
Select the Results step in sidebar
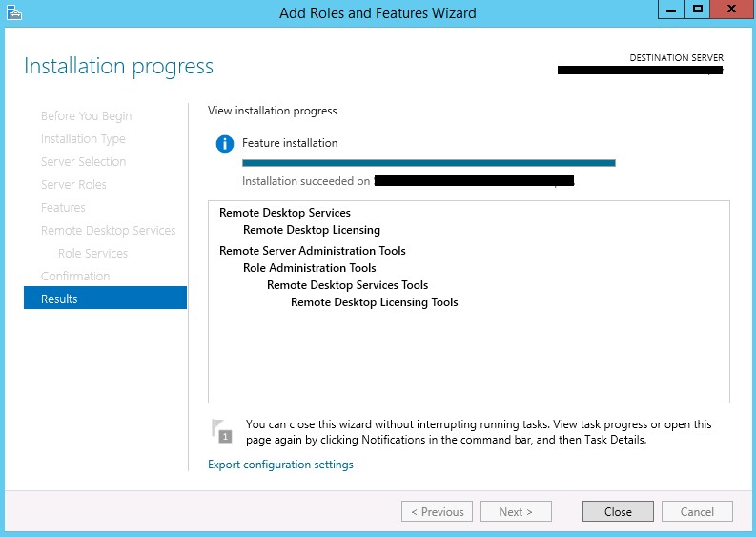(x=105, y=299)
